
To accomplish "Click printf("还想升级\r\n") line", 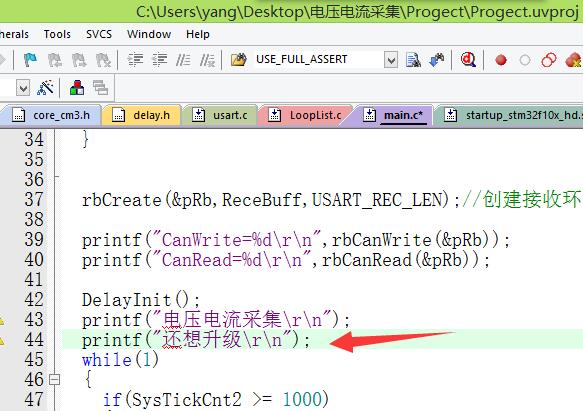I will pos(196,340).
